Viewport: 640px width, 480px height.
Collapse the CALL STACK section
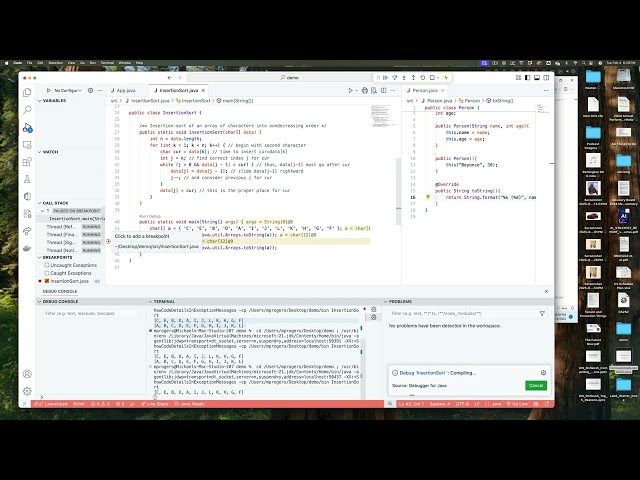pyautogui.click(x=40, y=203)
